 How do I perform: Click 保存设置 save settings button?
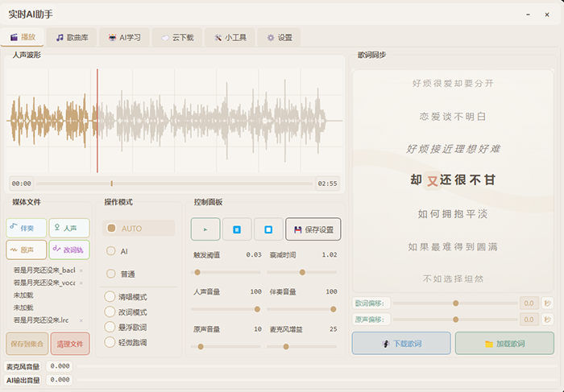click(x=313, y=229)
